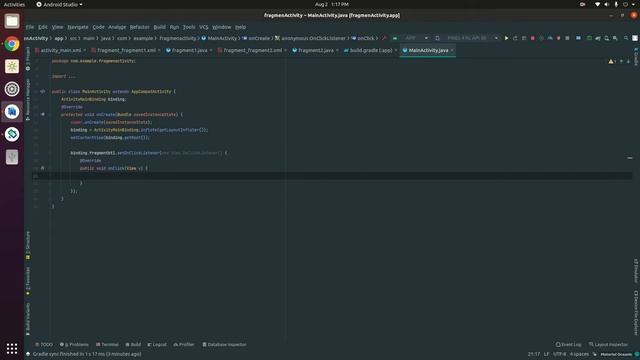Screen dimensions: 640x360
Task: Click onClick gutter icon beside public void onClick
Action: click(42, 168)
